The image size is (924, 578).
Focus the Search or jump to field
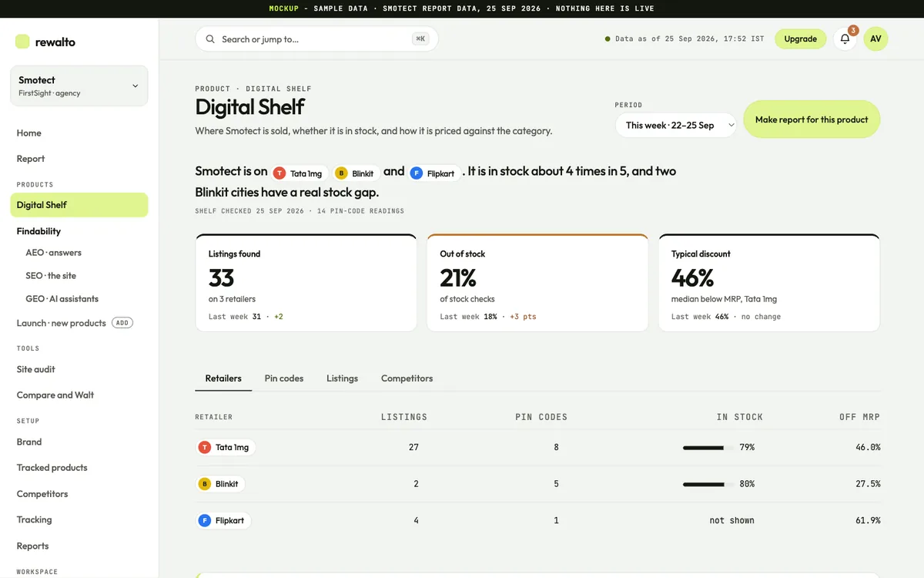click(x=316, y=39)
